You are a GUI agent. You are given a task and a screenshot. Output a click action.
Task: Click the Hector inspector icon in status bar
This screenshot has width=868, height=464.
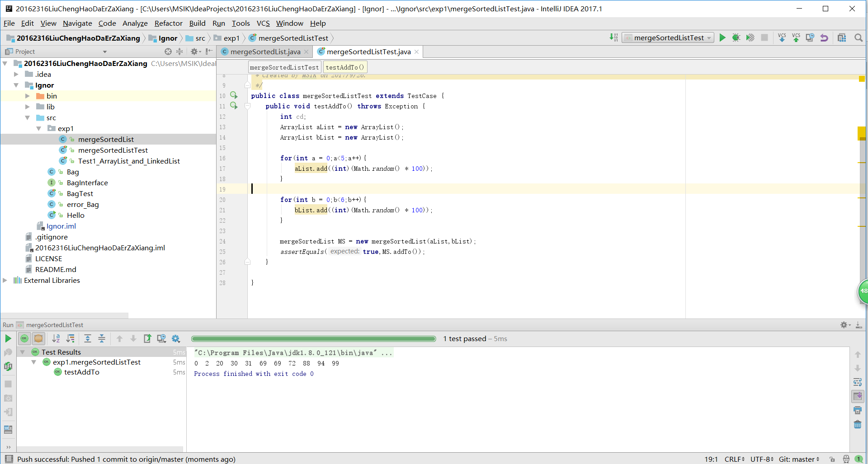(x=846, y=459)
